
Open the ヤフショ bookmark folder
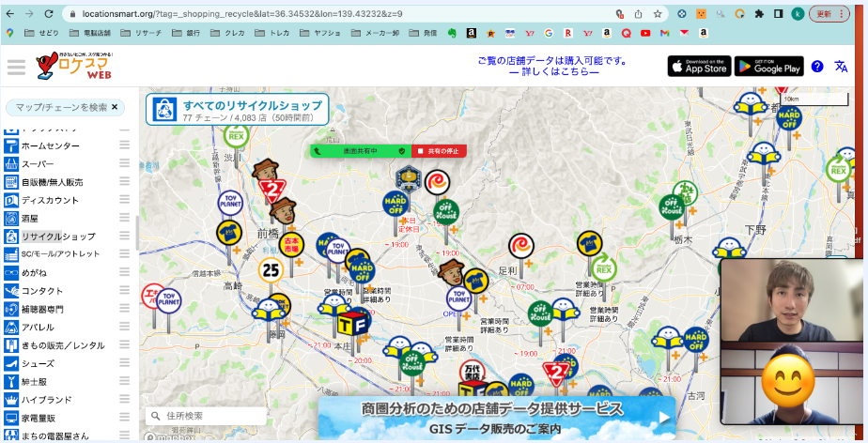tap(320, 33)
